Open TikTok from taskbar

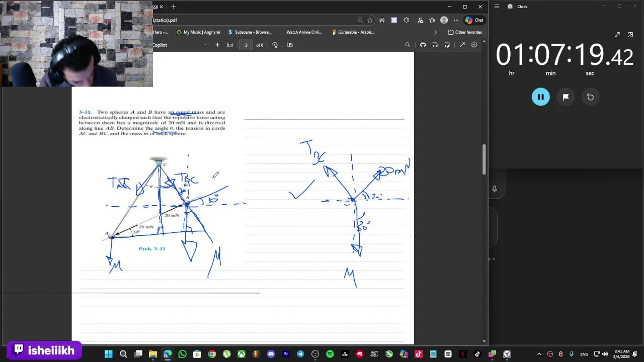477,354
